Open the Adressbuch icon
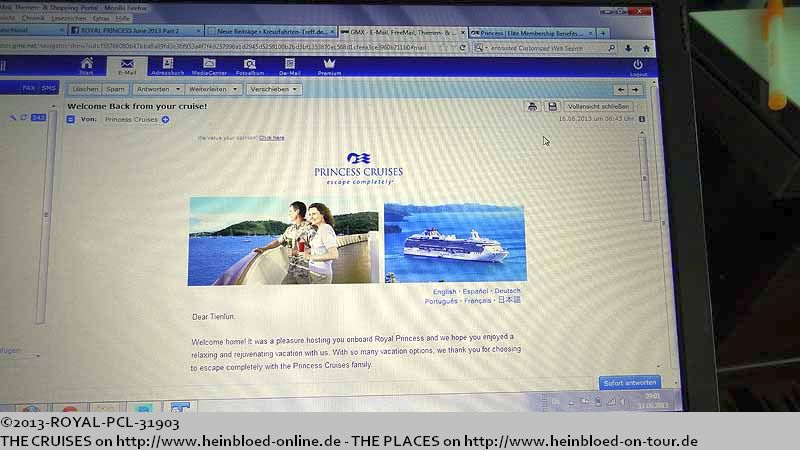Viewport: 800px width, 450px height. pyautogui.click(x=167, y=67)
